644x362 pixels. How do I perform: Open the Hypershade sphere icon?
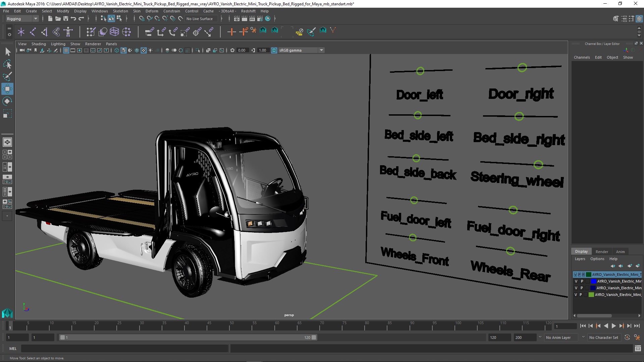[x=268, y=19]
